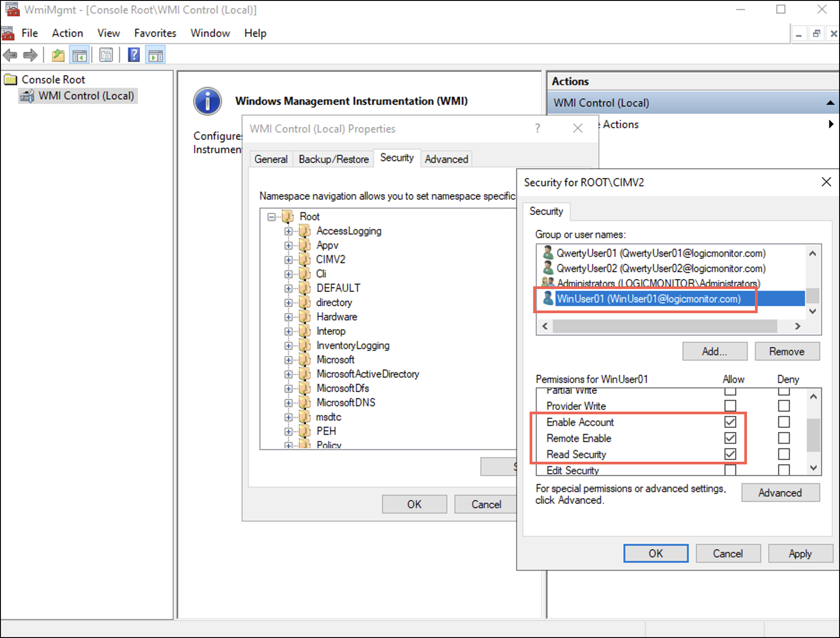Collapse the Root namespace node
The width and height of the screenshot is (840, 638).
(272, 217)
